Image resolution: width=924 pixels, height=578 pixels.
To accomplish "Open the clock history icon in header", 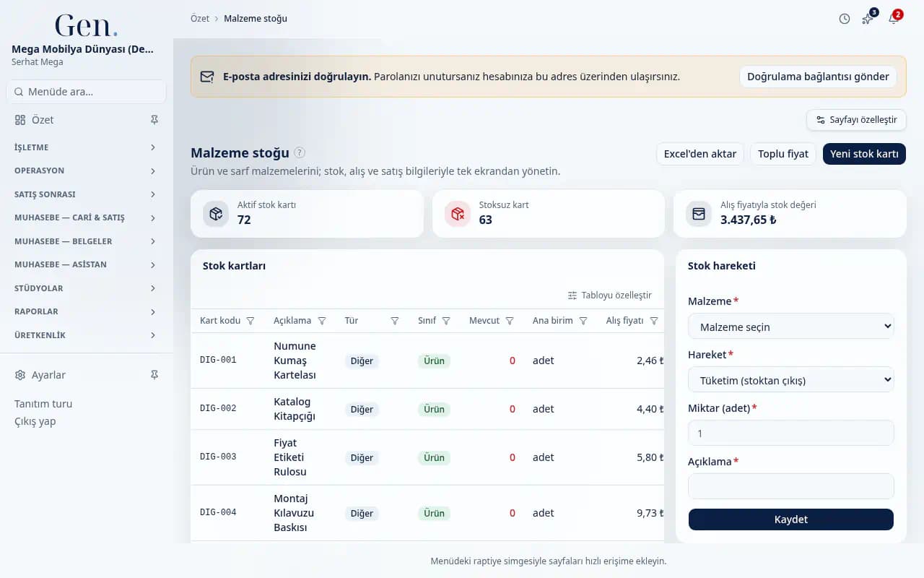I will [845, 19].
